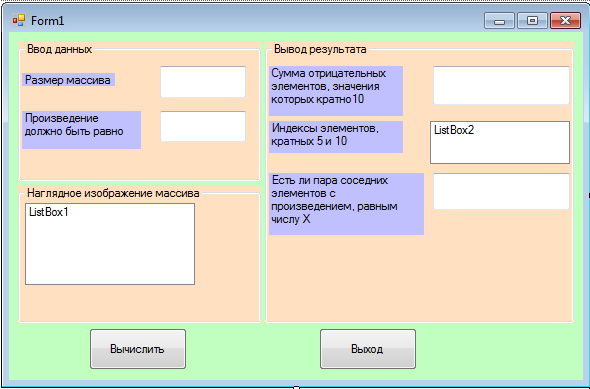Screen dimensions: 590x389
Task: Maximize the Form1 window
Action: click(532, 21)
